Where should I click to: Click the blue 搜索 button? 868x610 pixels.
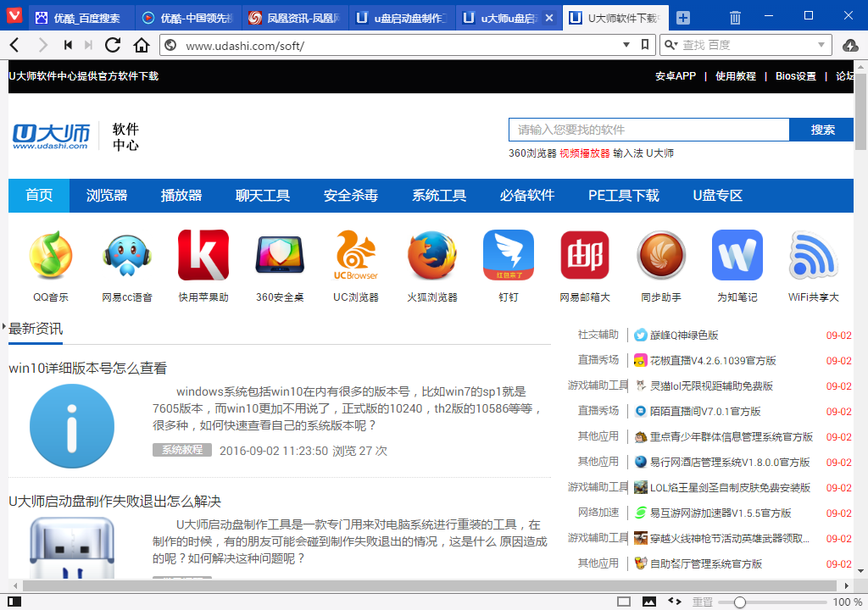(821, 130)
